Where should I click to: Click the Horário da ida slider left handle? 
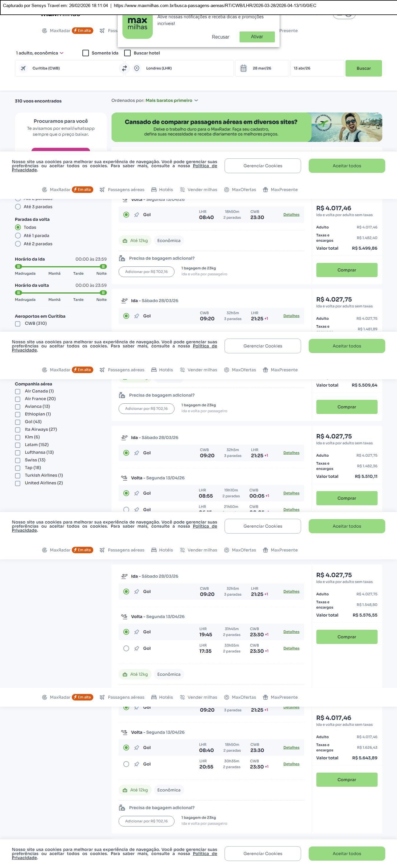[x=19, y=266]
